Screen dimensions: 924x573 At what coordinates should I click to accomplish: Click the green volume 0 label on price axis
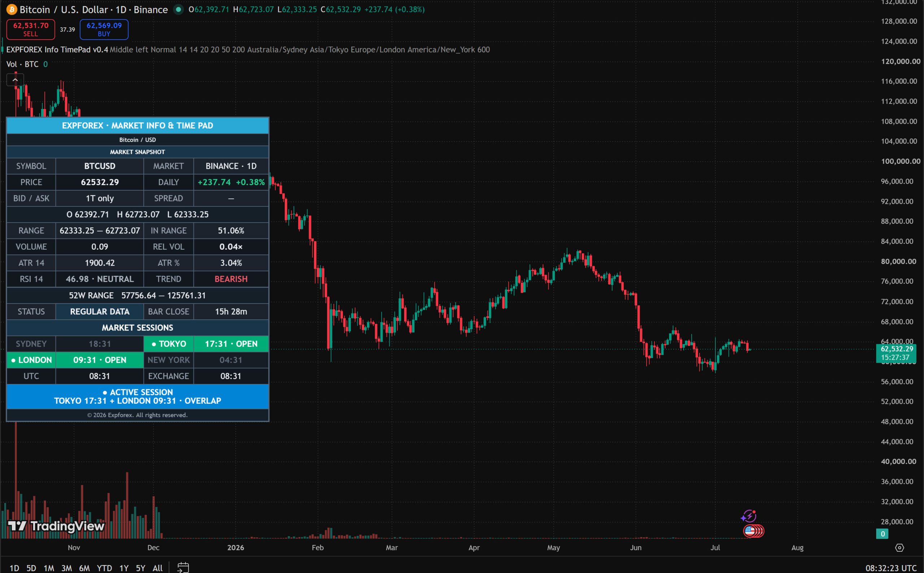pyautogui.click(x=882, y=534)
